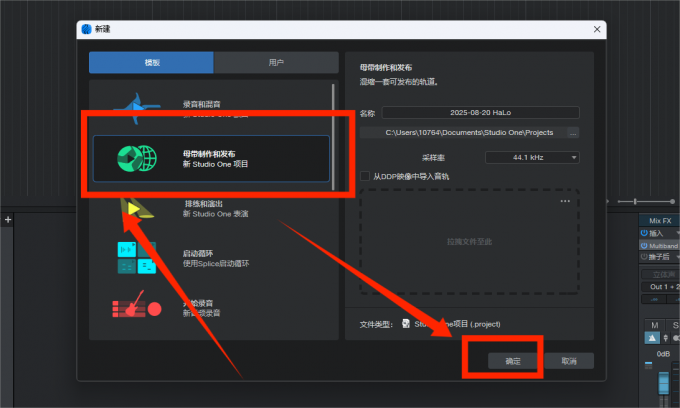Expand the 插入 dropdown arrow in mixer
The image size is (680, 408).
point(677,233)
